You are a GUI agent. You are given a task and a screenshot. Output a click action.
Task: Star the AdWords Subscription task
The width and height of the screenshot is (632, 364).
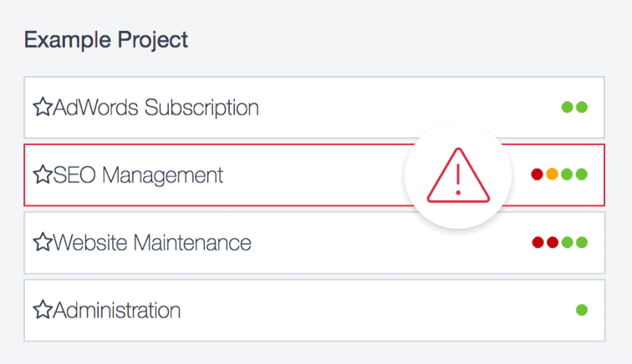point(42,107)
